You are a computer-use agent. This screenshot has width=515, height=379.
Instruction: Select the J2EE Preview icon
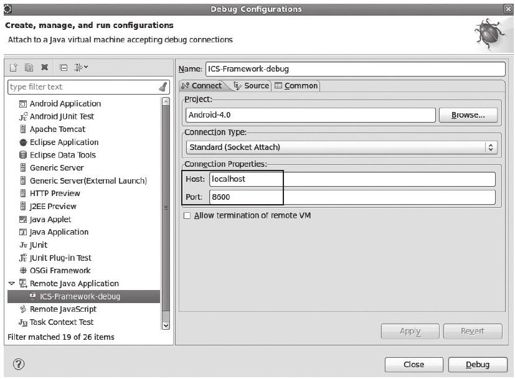[23, 206]
